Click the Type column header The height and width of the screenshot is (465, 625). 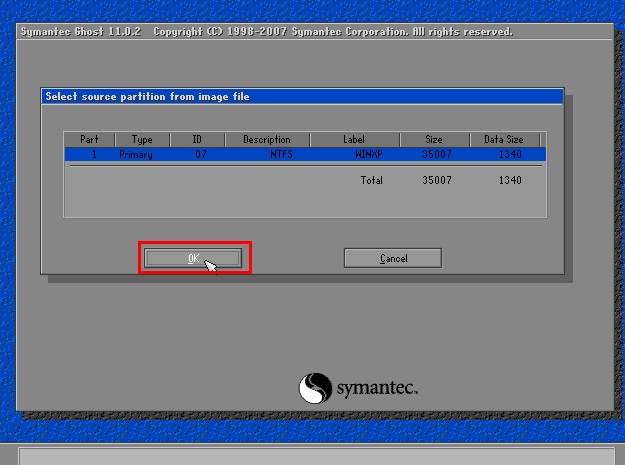pyautogui.click(x=142, y=140)
